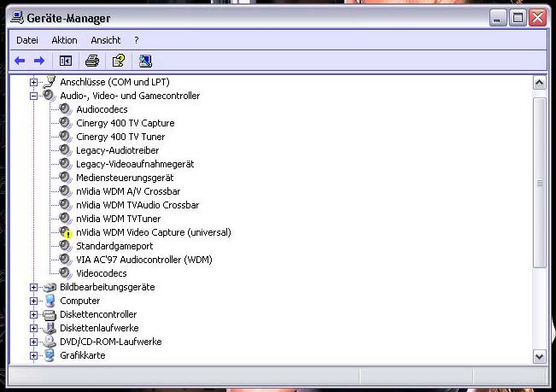Select Cinergy 400 TV Tuner entry
This screenshot has height=392, width=556.
pos(120,137)
